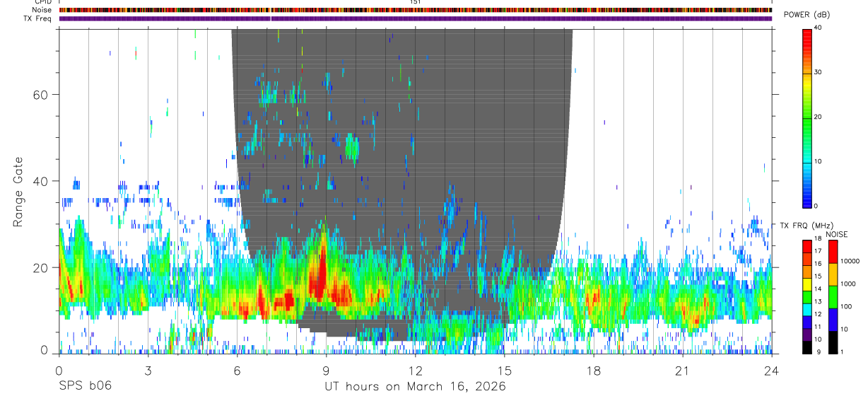Click the multicolored Noise strip above the plot

pyautogui.click(x=415, y=10)
